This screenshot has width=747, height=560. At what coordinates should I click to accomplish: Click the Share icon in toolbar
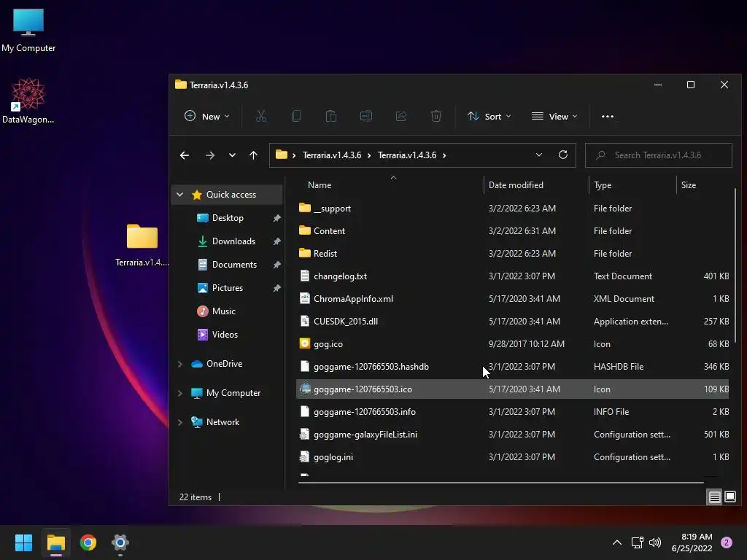(x=401, y=116)
